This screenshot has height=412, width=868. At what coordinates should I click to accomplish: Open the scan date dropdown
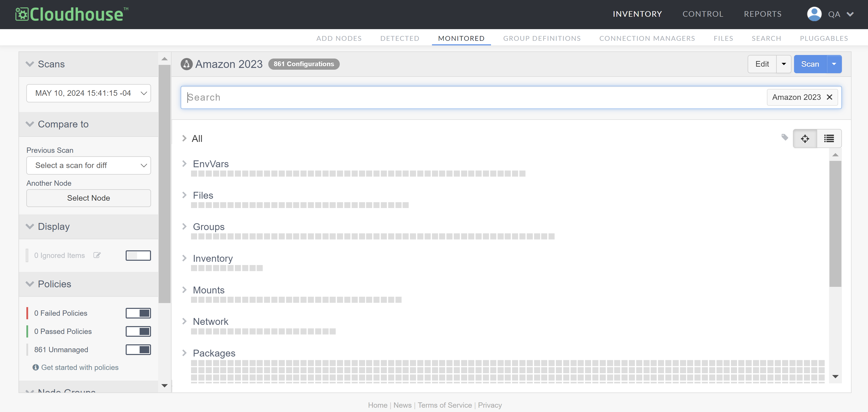(x=89, y=93)
